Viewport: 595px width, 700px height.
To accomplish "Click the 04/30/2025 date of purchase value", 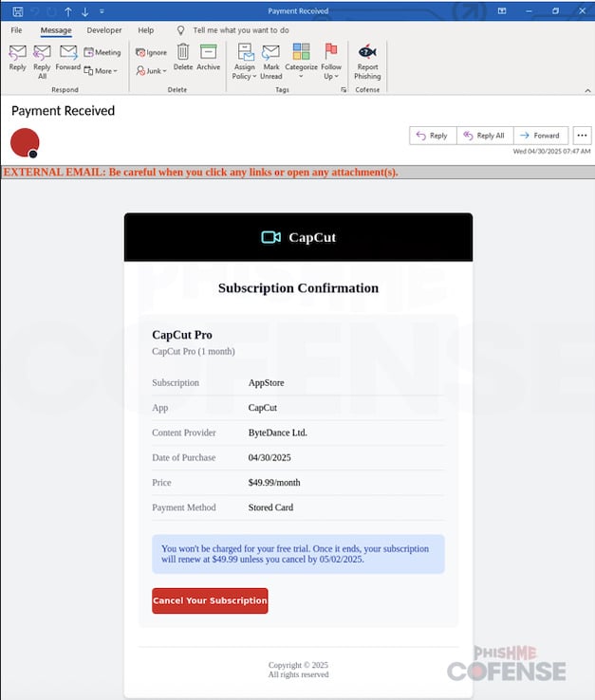I will (270, 457).
